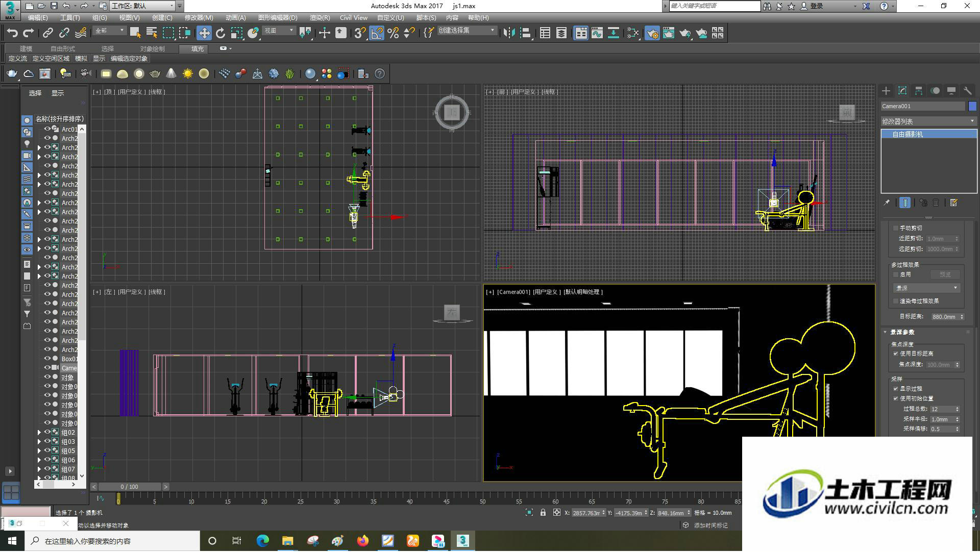Click the cone primitive icon
The image size is (980, 552).
pos(171,74)
